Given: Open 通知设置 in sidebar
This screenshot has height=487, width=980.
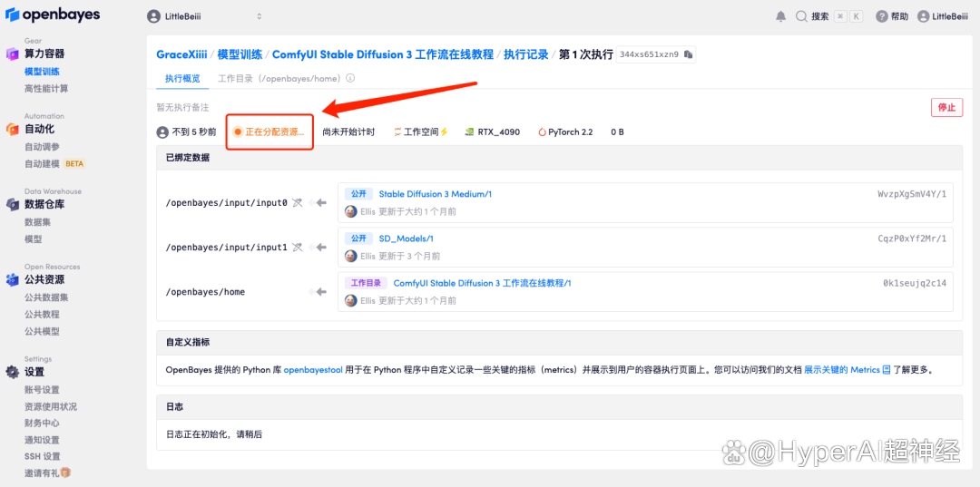Looking at the screenshot, I should pyautogui.click(x=43, y=440).
